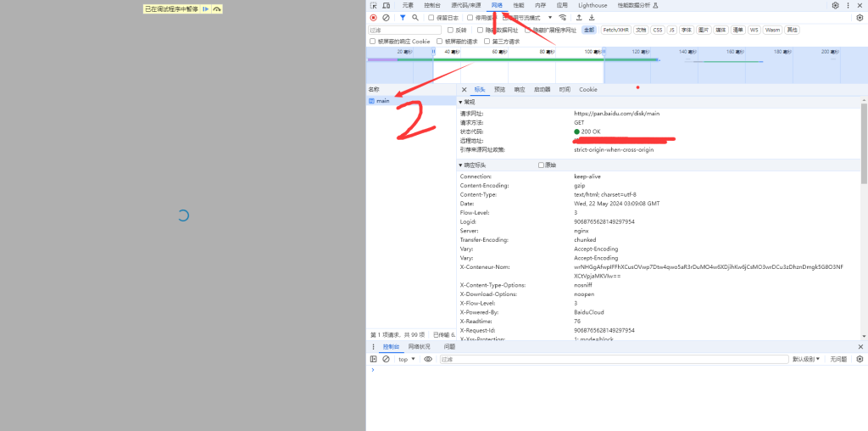
Task: Clear the console output
Action: point(386,359)
